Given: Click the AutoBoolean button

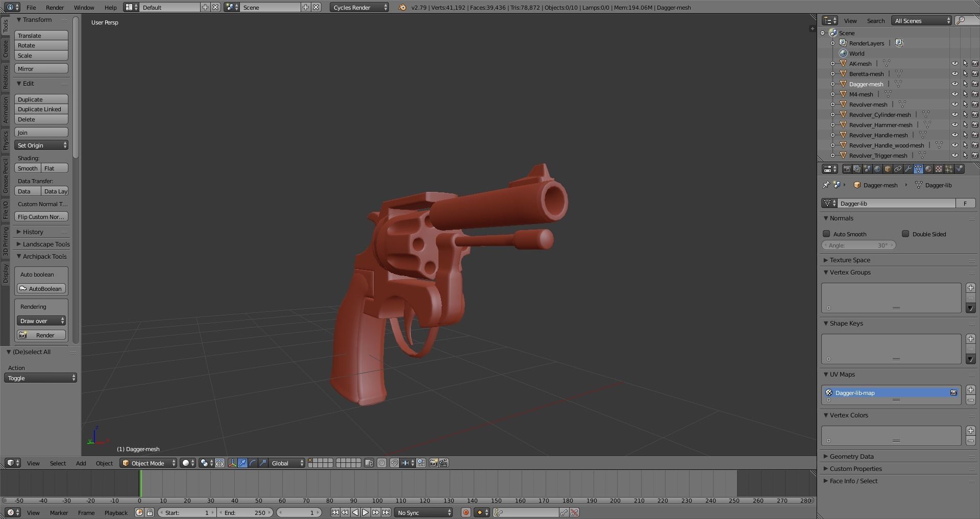Looking at the screenshot, I should 41,288.
